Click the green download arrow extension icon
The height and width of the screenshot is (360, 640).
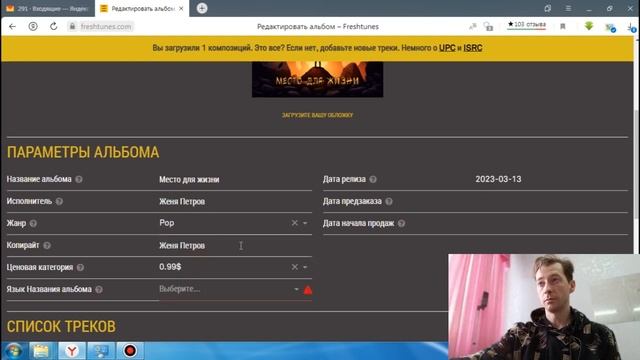tap(589, 26)
